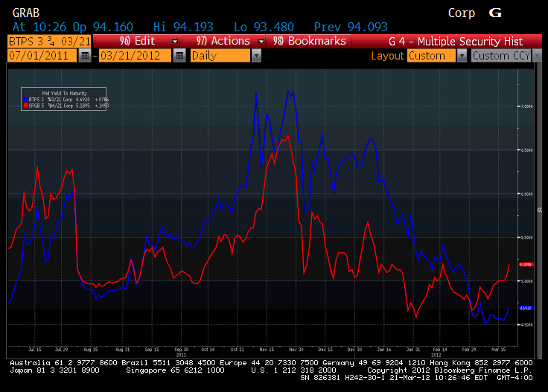
Task: Open the 98) Bookmarks menu
Action: pos(309,41)
